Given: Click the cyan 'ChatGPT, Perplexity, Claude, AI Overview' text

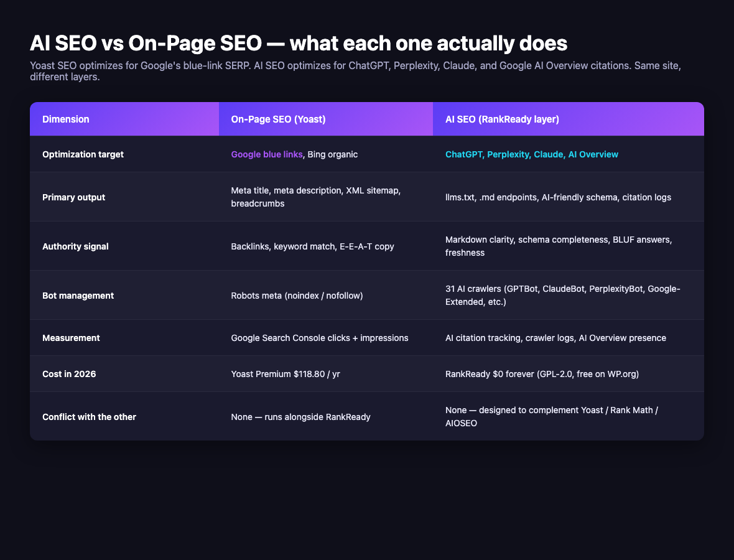Looking at the screenshot, I should pos(532,154).
